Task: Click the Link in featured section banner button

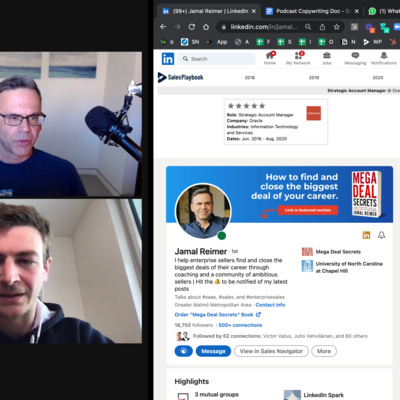Action: point(308,210)
